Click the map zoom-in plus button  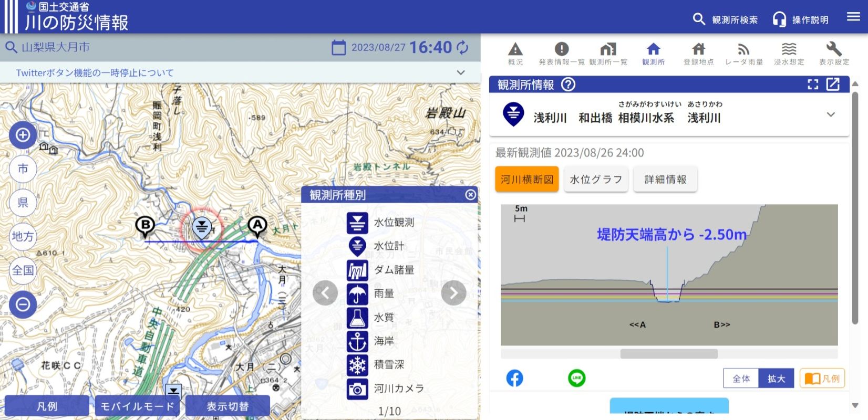23,135
